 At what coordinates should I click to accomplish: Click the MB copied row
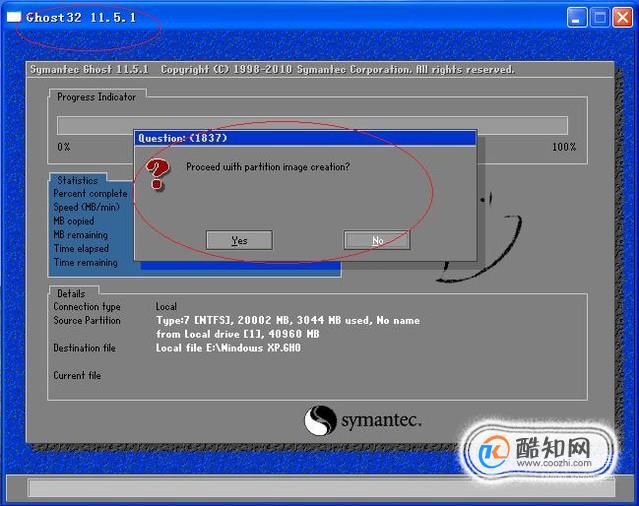(74, 221)
